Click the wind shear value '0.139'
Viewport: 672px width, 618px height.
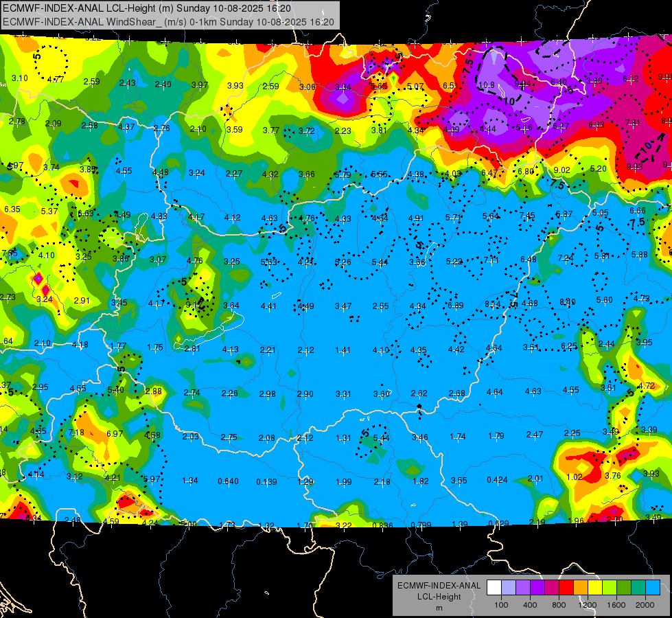pos(266,481)
